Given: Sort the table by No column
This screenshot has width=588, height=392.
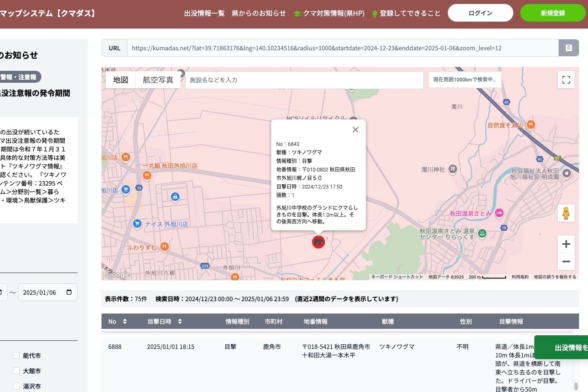Looking at the screenshot, I should (125, 322).
